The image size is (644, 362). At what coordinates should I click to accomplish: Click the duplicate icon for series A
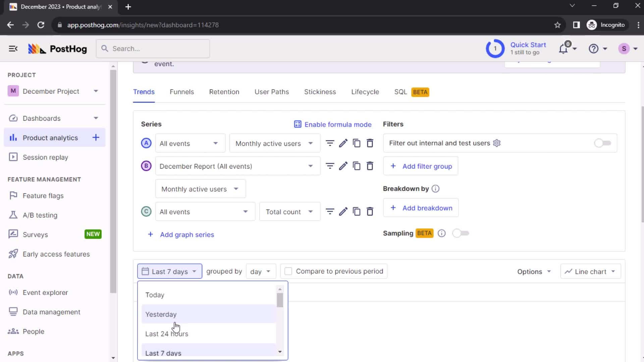pyautogui.click(x=357, y=143)
